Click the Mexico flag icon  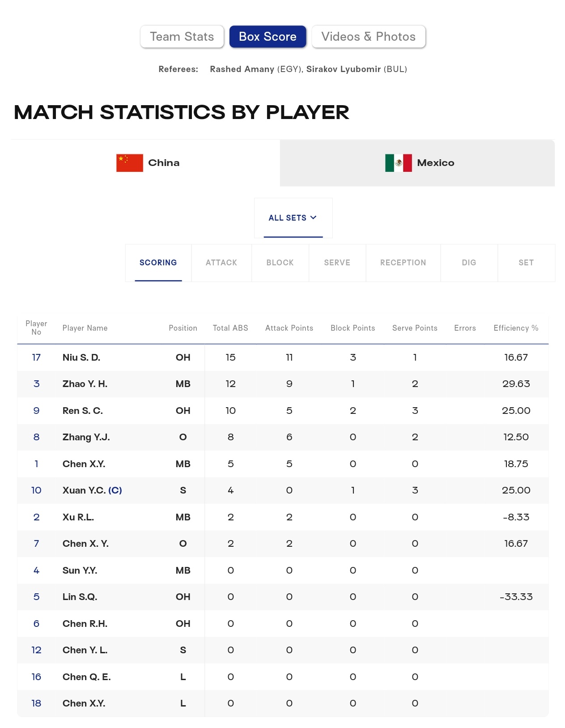pos(399,163)
